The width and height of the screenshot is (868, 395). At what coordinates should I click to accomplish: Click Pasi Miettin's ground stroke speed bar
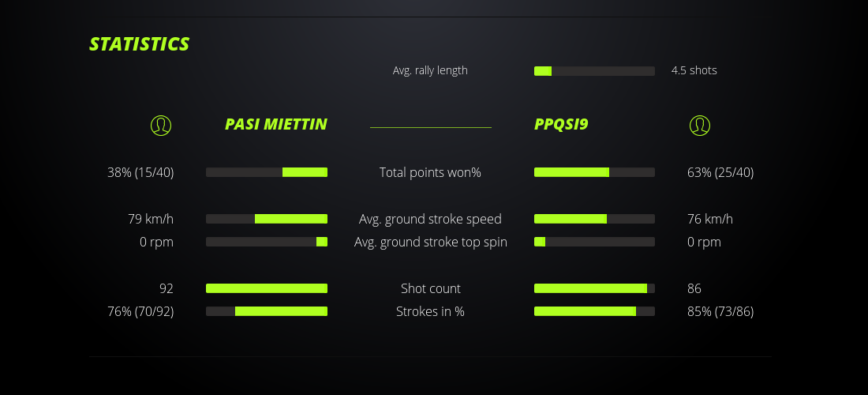point(267,219)
